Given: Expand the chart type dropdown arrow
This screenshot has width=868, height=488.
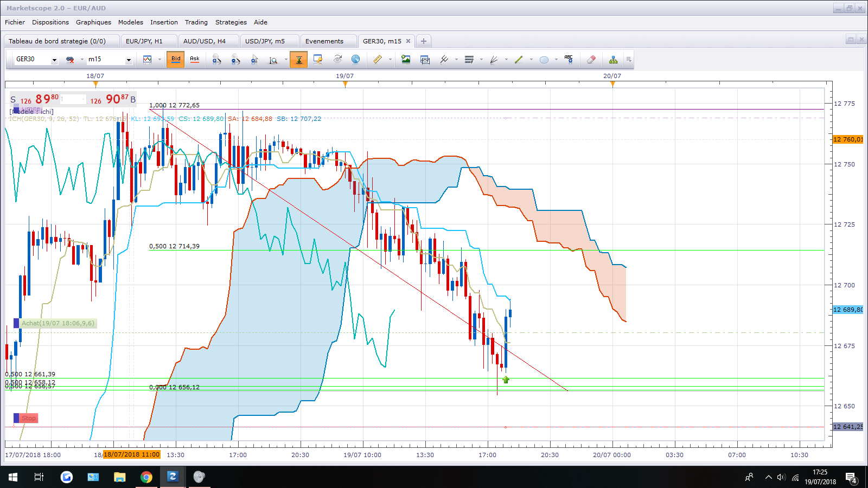Looking at the screenshot, I should point(159,60).
